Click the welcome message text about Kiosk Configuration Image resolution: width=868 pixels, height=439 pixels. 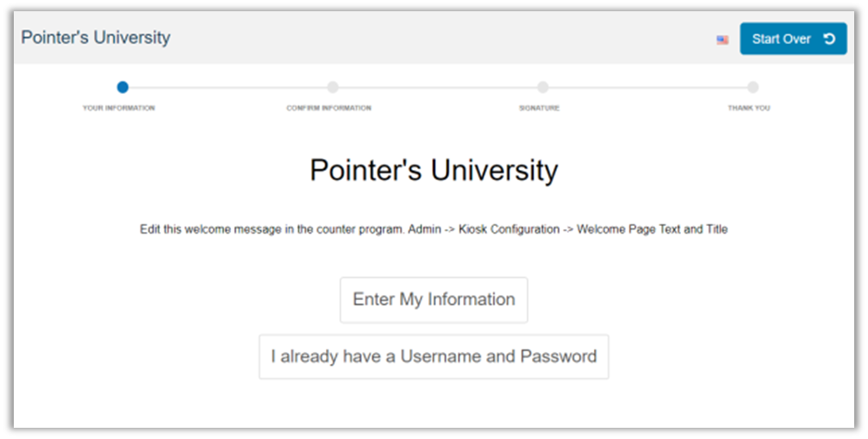[434, 229]
